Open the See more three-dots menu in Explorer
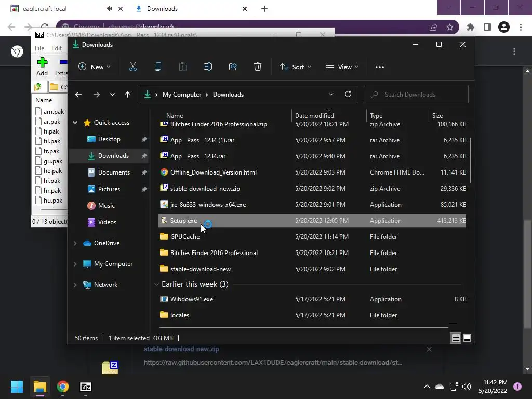The image size is (532, 399). [380, 67]
